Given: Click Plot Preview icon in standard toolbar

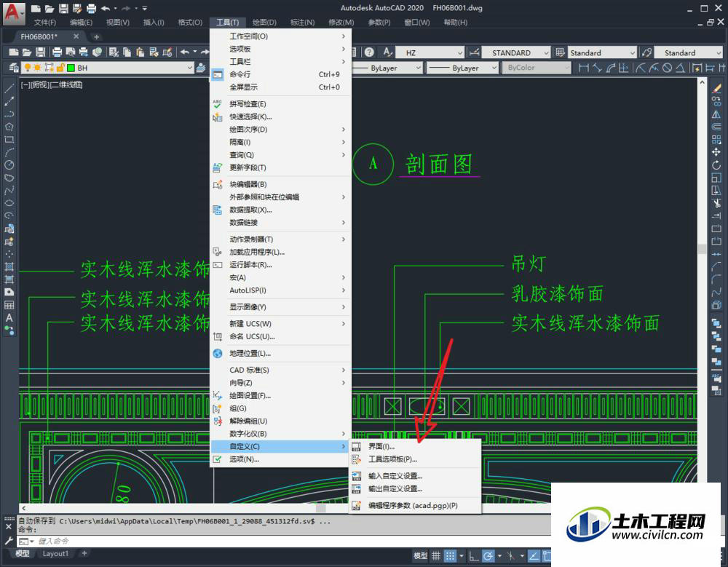Looking at the screenshot, I should [71, 52].
